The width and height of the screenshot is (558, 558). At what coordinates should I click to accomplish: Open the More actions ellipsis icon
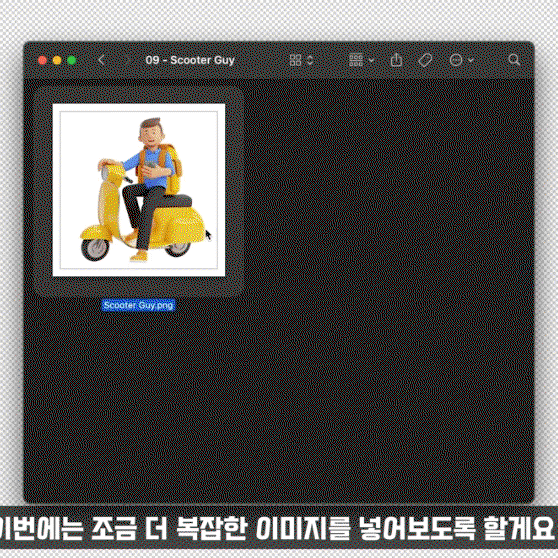coord(456,60)
